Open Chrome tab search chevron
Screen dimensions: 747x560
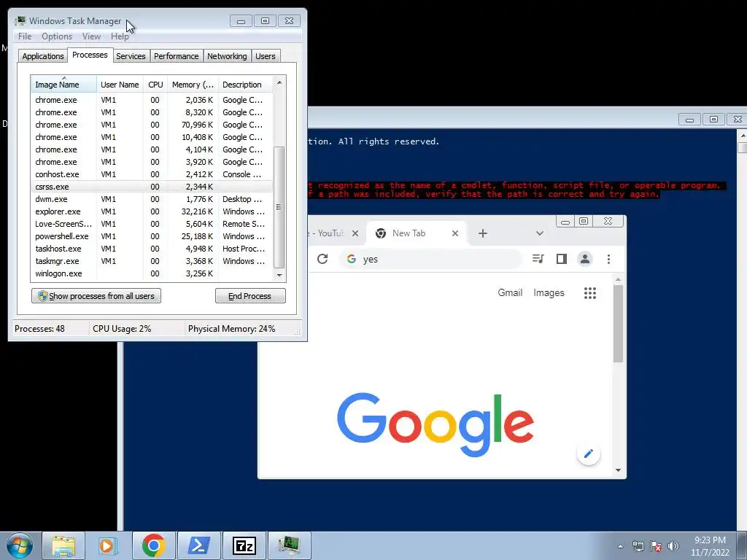[x=539, y=233]
